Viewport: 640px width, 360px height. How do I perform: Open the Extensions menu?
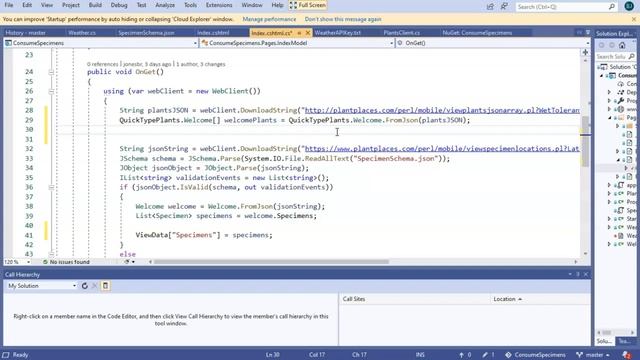[x=219, y=5]
